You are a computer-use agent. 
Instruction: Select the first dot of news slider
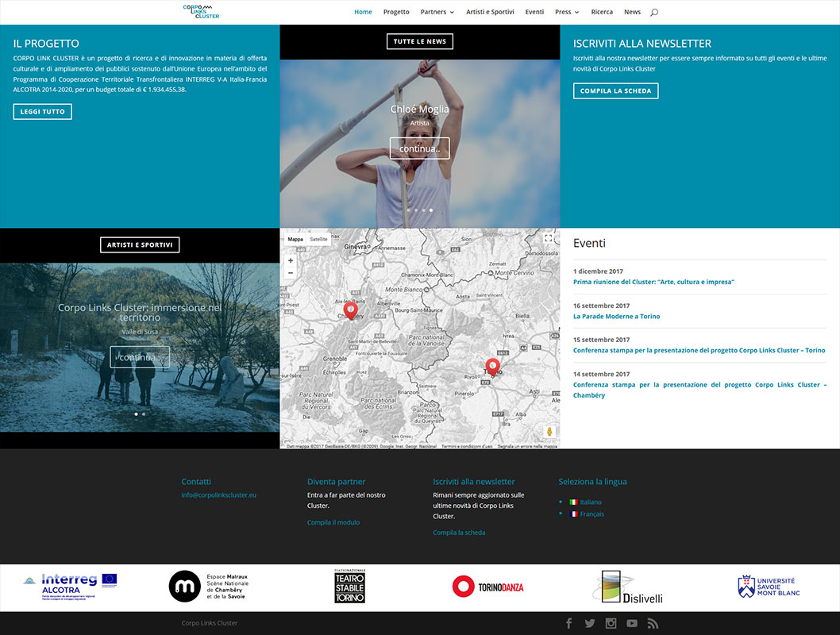coord(408,210)
